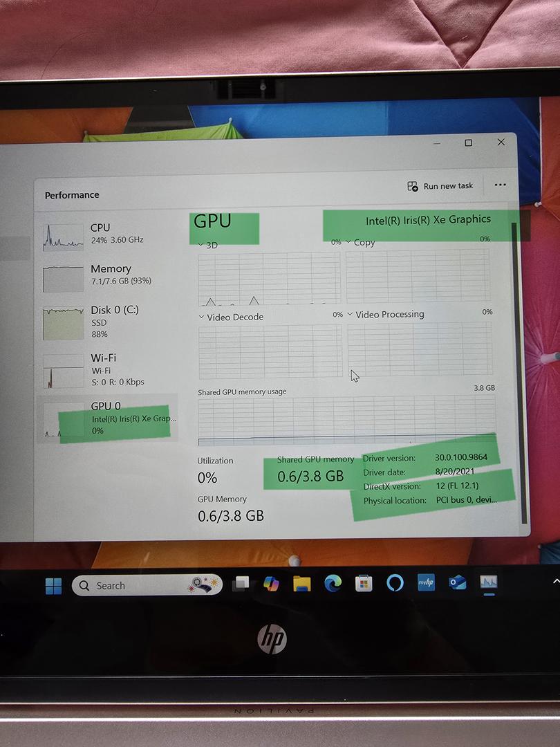Open Task View from the taskbar
Image resolution: width=560 pixels, height=747 pixels.
pyautogui.click(x=241, y=584)
